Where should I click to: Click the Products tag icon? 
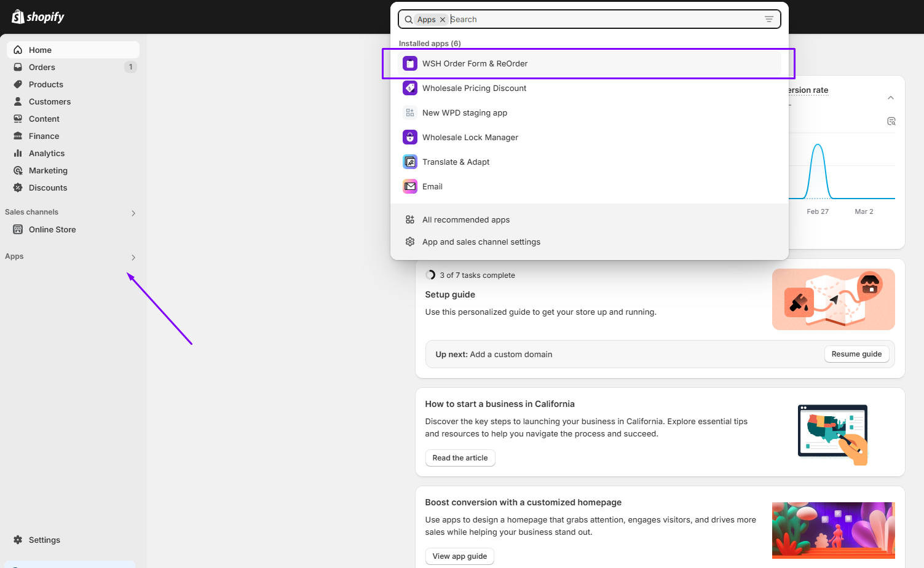coord(18,84)
